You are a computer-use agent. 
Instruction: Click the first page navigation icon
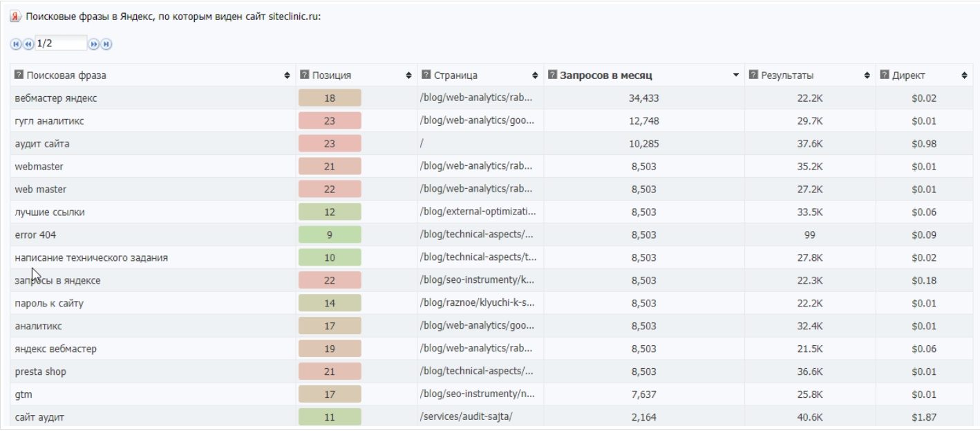[x=16, y=44]
